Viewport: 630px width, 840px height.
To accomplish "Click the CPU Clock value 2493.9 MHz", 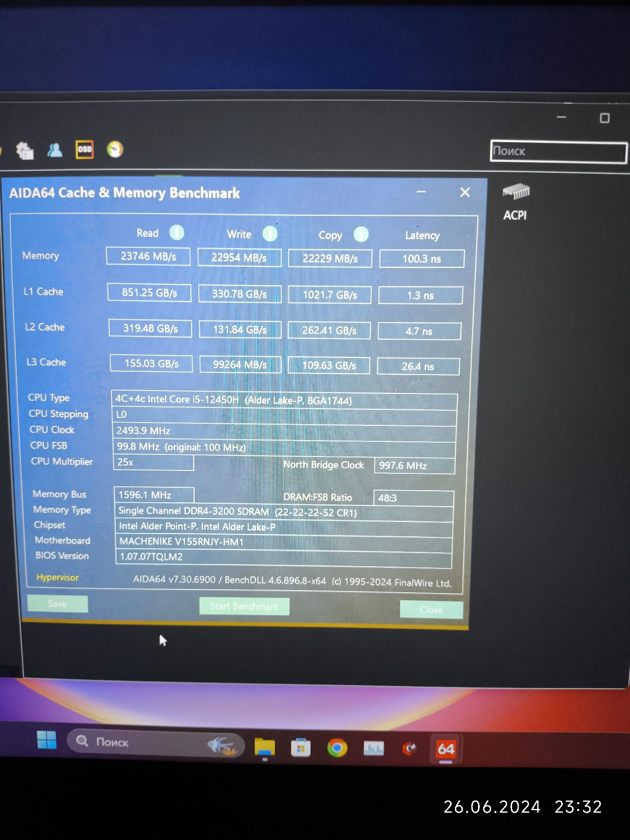I will tap(284, 432).
